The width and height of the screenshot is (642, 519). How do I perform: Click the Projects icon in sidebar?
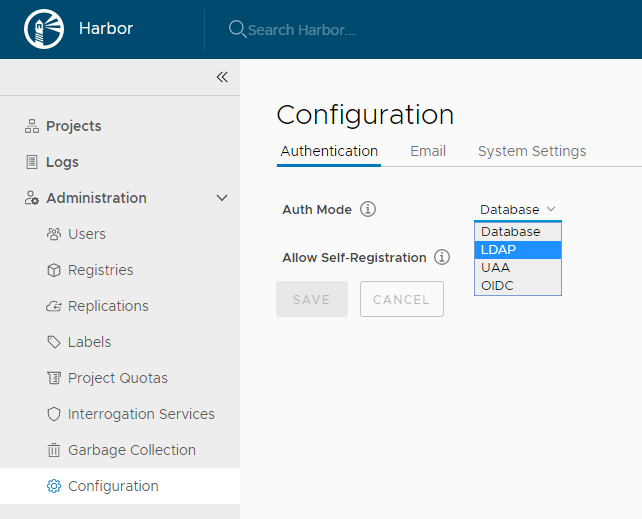click(x=32, y=126)
